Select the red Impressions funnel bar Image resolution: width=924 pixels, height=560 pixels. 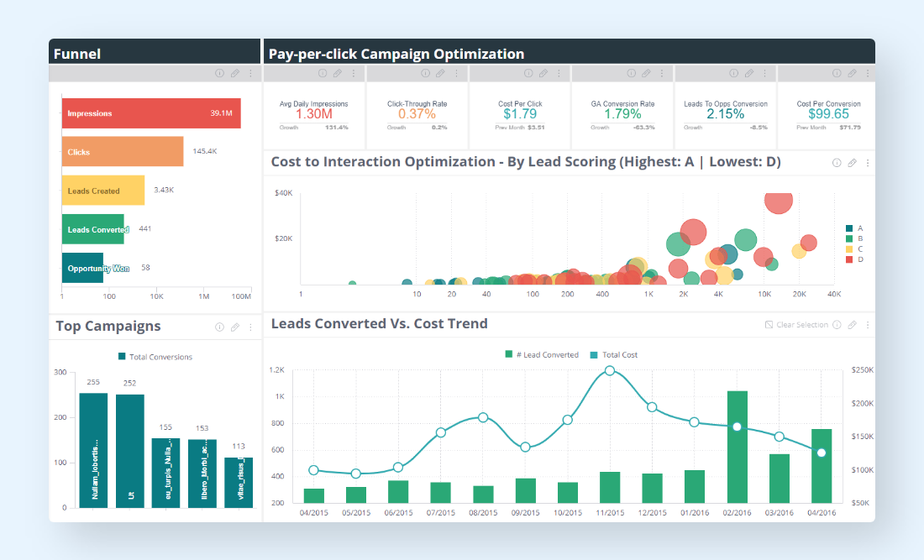[151, 113]
